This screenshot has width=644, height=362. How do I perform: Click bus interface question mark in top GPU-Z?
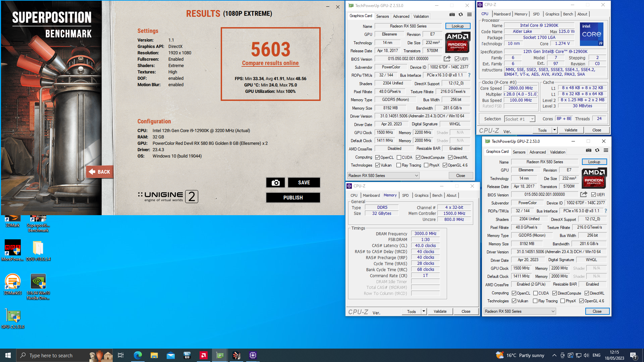pos(469,75)
